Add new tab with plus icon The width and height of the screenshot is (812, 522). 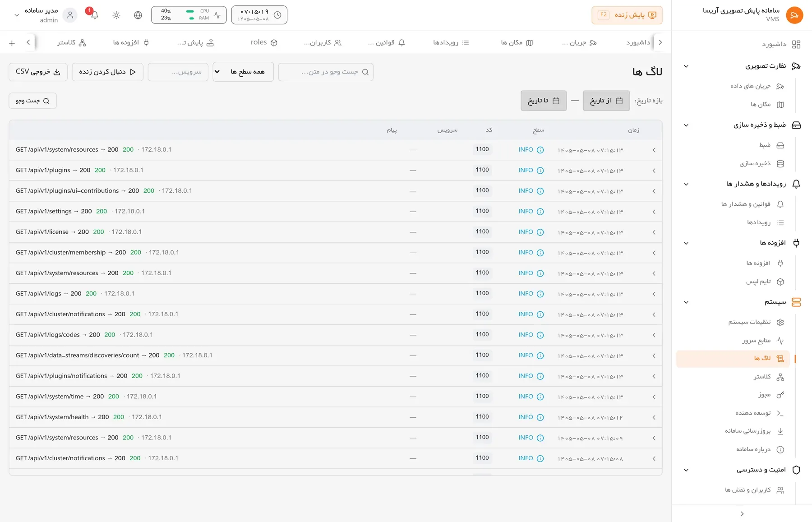[x=12, y=43]
